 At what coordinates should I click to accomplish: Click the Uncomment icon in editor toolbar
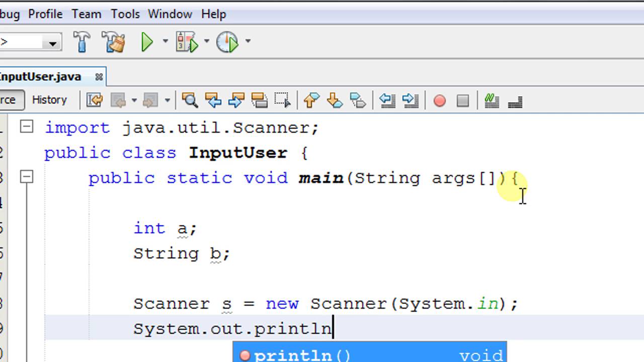(x=515, y=101)
